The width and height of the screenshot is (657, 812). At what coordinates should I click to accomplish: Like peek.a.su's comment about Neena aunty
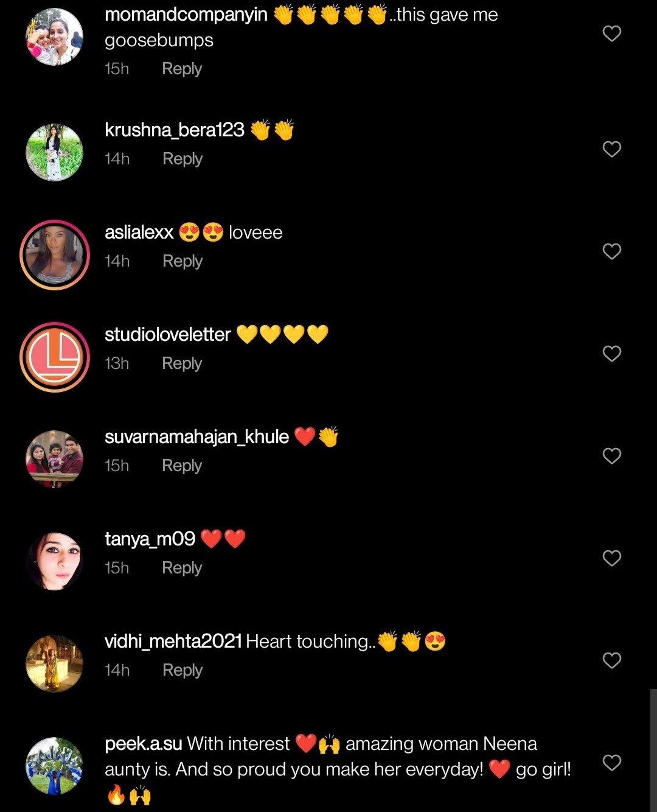coord(611,763)
